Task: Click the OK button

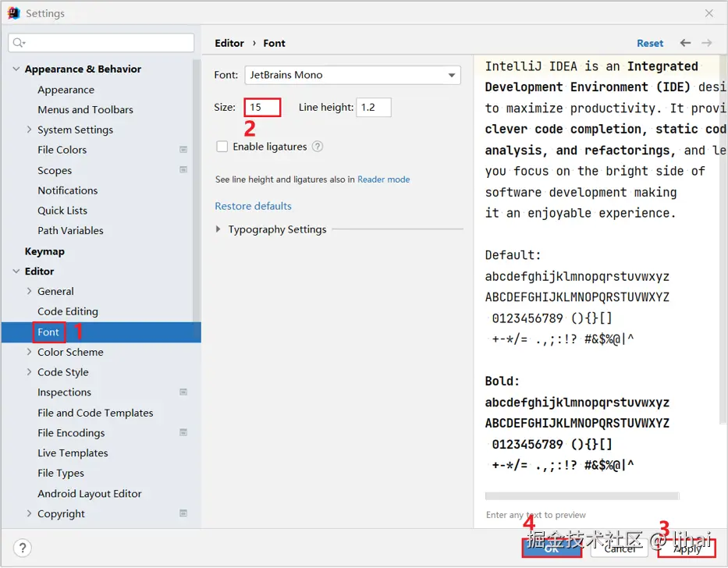Action: (x=552, y=548)
